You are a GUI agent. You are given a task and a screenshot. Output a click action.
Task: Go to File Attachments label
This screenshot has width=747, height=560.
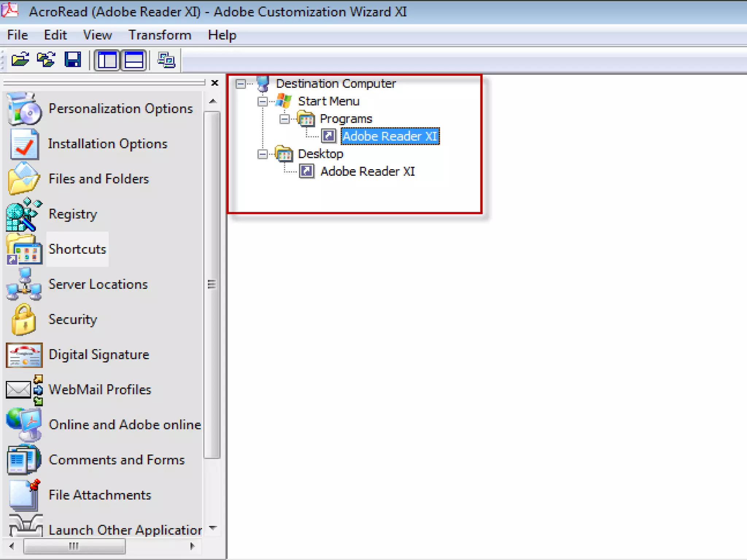tap(100, 495)
